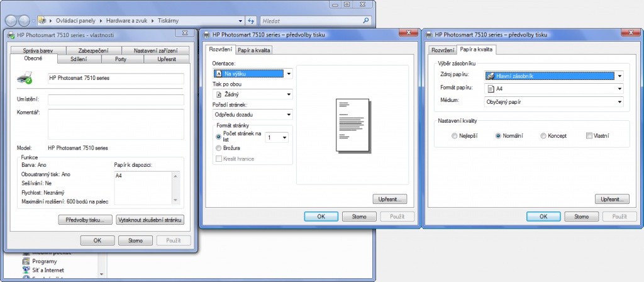The height and width of the screenshot is (282, 644).
Task: Click Programy sidebar entry
Action: tap(45, 261)
